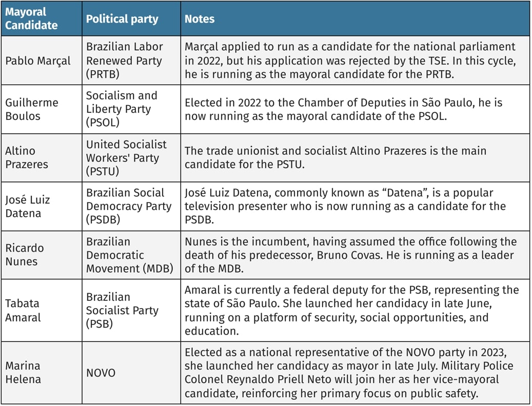Click the note about Datena television presenter
Viewport: 532px width, 406px height.
[355, 207]
